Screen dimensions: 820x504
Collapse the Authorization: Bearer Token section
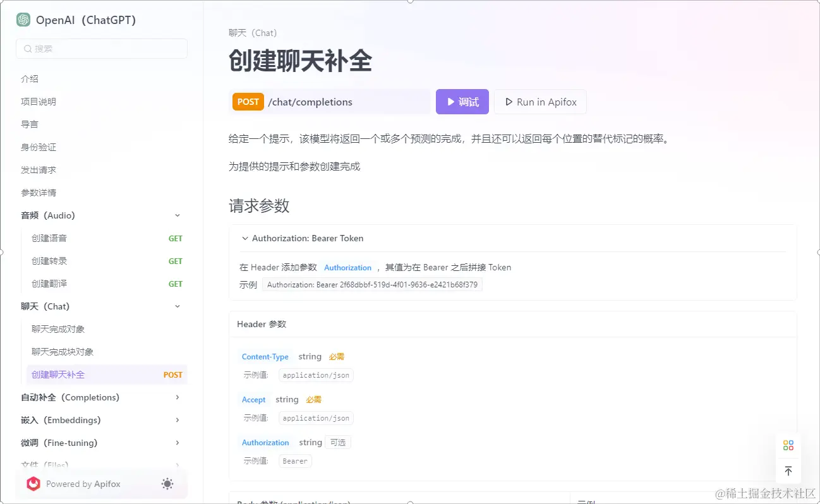(x=244, y=238)
